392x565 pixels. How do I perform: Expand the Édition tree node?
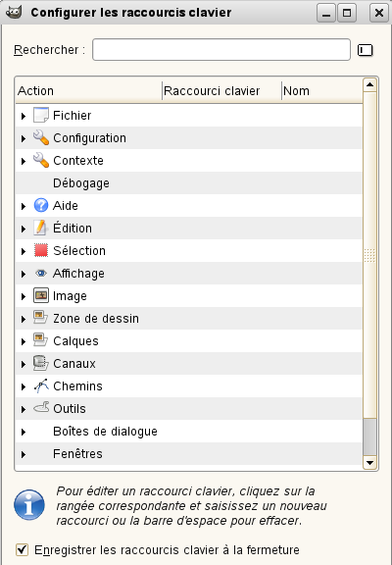(24, 229)
